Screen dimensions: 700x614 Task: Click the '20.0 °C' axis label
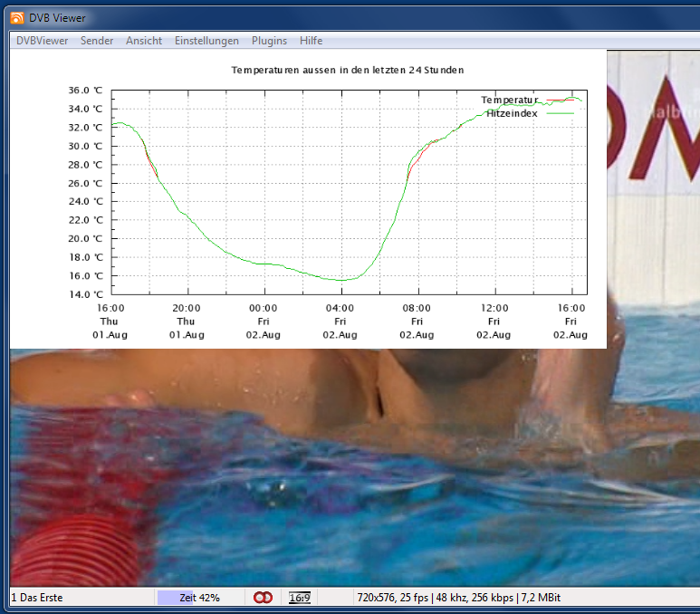[x=85, y=238]
